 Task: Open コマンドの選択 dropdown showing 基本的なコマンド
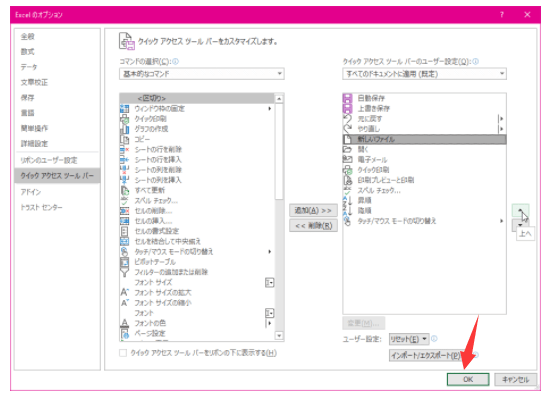[202, 74]
